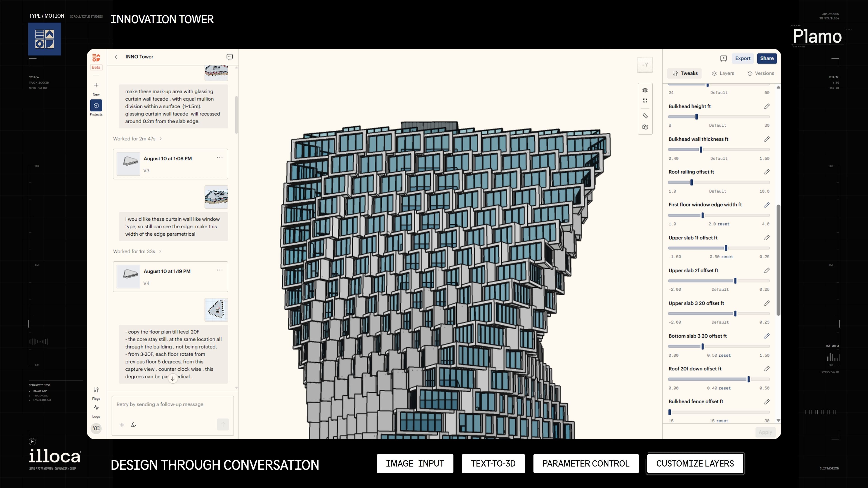Go back with the arrow next to INNO Tower
This screenshot has width=868, height=488.
tap(116, 57)
